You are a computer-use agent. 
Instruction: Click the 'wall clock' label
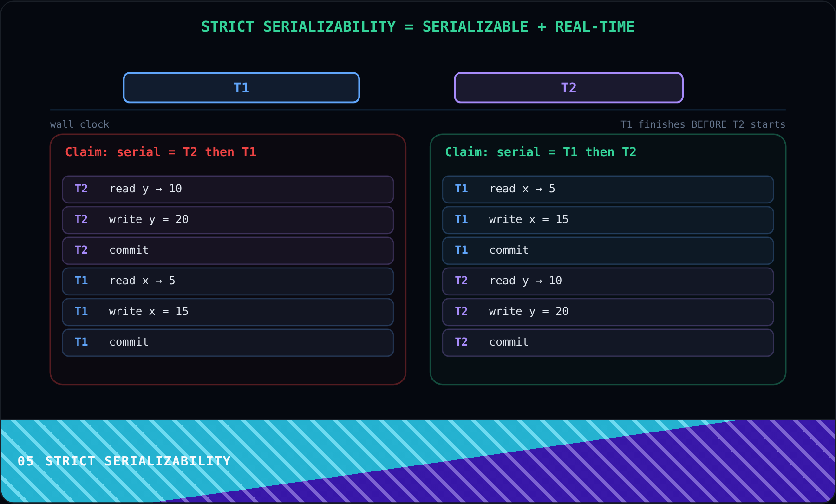[79, 124]
